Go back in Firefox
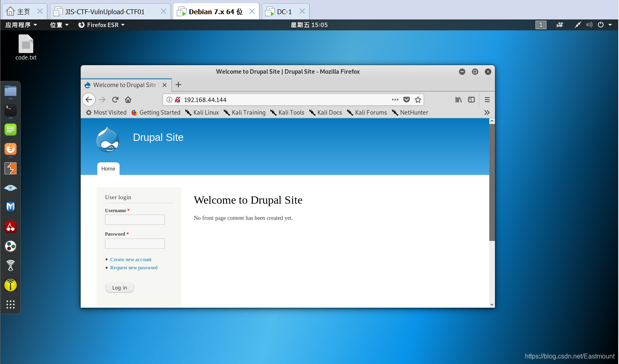 (89, 100)
